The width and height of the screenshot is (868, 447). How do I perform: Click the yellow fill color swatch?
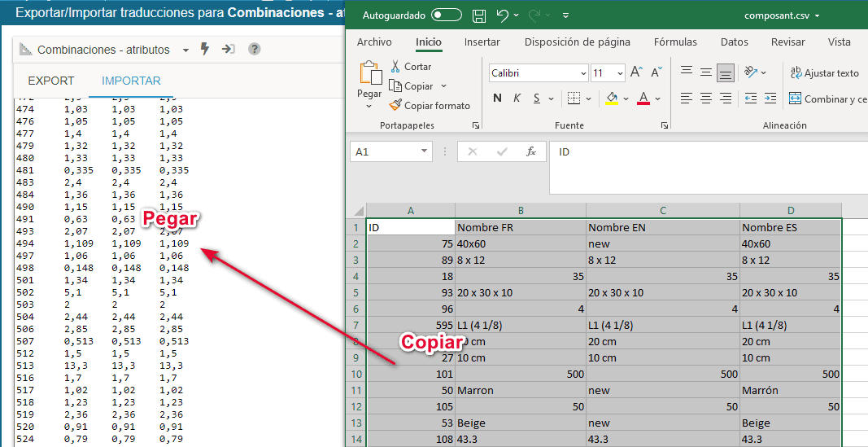[612, 99]
